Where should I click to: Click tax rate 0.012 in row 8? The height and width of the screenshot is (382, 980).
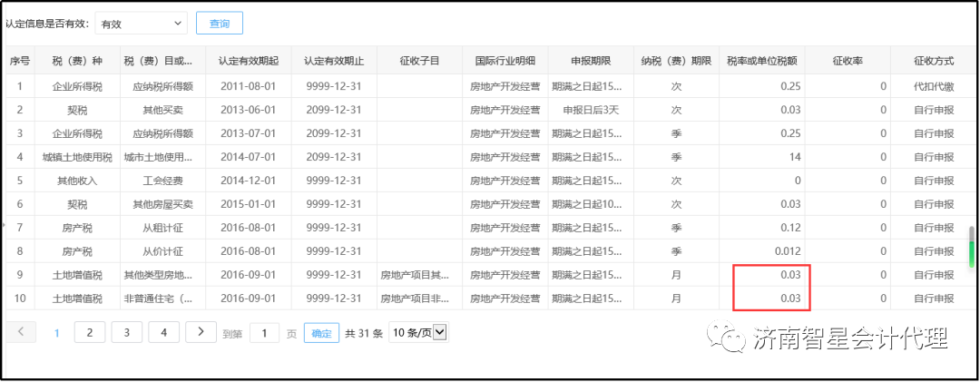(x=789, y=251)
